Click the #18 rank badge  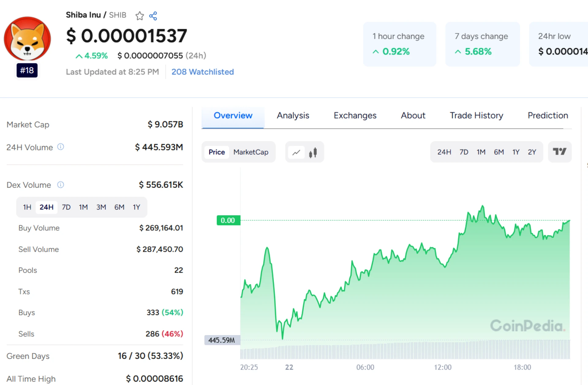tap(27, 70)
